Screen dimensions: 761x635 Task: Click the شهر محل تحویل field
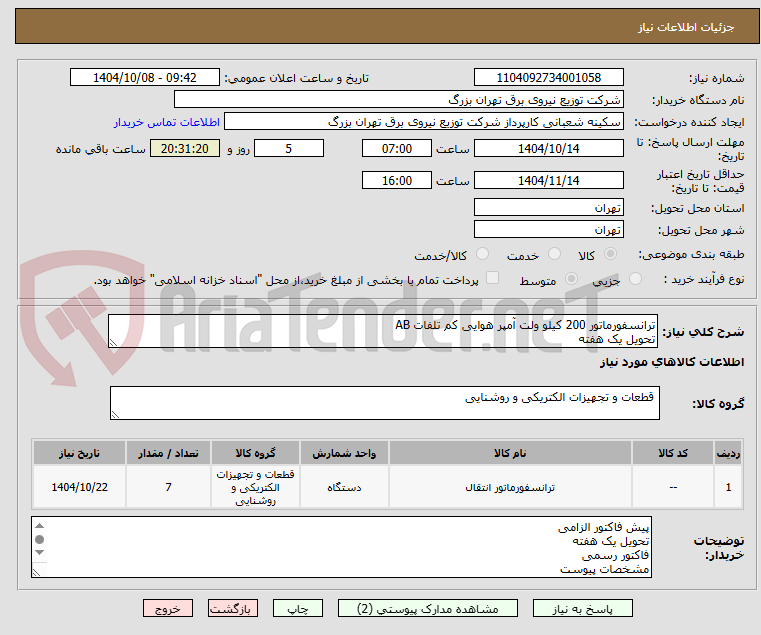click(x=548, y=229)
